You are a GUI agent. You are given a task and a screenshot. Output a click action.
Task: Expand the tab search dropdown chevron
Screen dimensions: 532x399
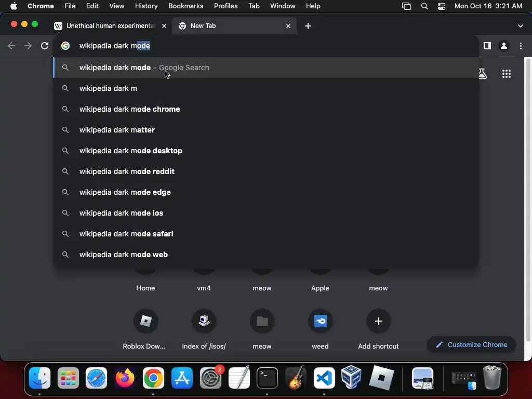pos(520,26)
